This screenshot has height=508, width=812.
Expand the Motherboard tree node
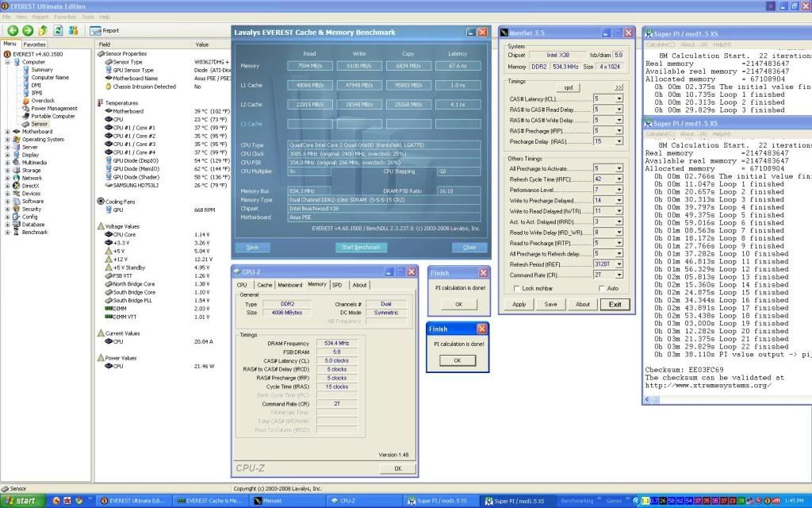[x=7, y=132]
